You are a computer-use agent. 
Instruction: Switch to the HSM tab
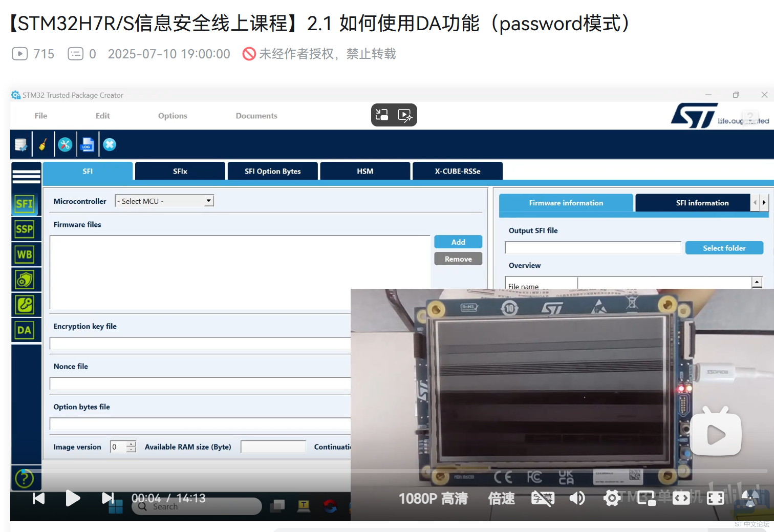coord(365,171)
